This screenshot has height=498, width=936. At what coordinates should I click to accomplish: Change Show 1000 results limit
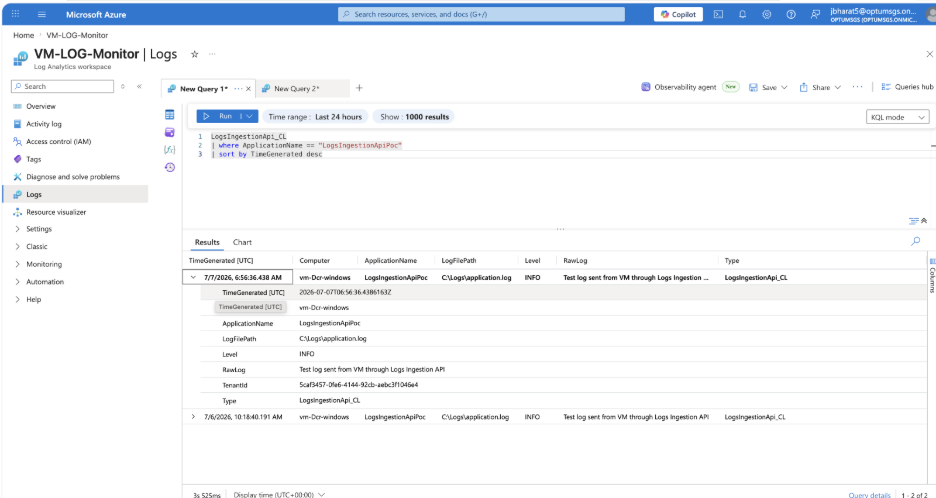click(414, 117)
